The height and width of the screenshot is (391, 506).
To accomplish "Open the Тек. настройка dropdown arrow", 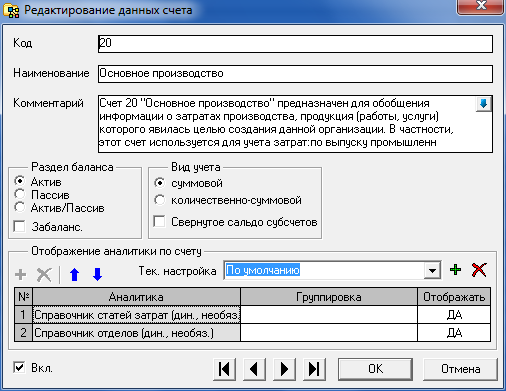I will click(432, 270).
